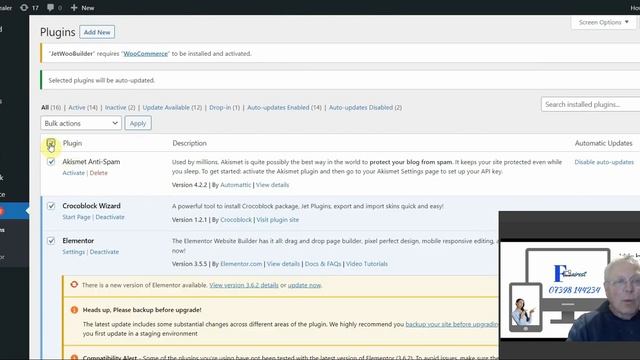View details for Akismet plugin
The width and height of the screenshot is (640, 360).
pyautogui.click(x=272, y=185)
